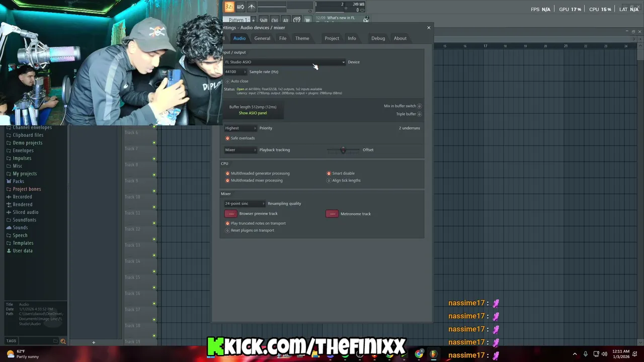This screenshot has width=644, height=362.
Task: Click bar 21 on the playlist ruler
Action: [566, 46]
